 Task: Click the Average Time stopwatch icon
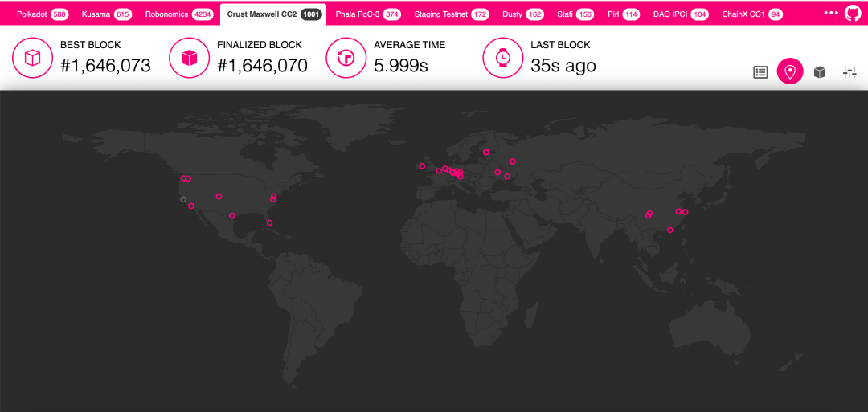click(x=346, y=58)
